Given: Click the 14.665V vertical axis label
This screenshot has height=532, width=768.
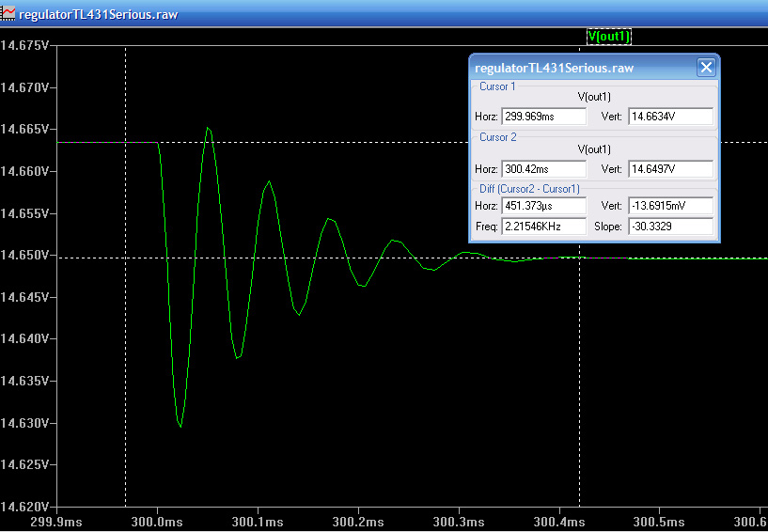Looking at the screenshot, I should [24, 129].
